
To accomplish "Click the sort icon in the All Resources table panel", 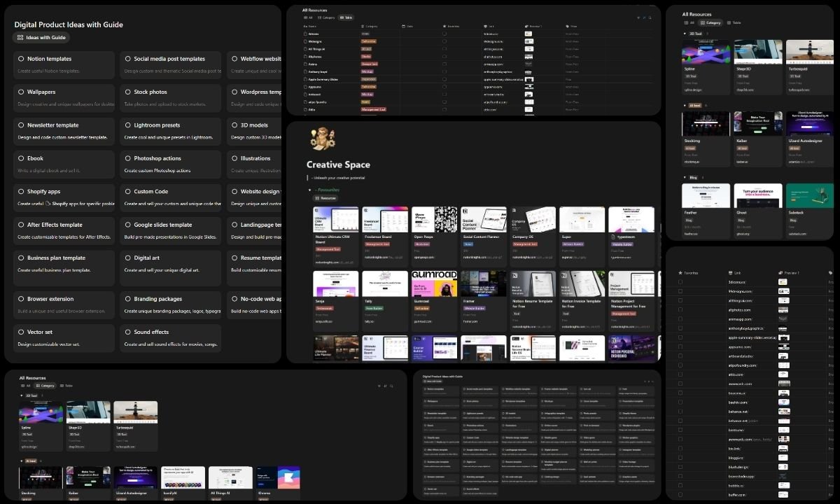I will [645, 17].
